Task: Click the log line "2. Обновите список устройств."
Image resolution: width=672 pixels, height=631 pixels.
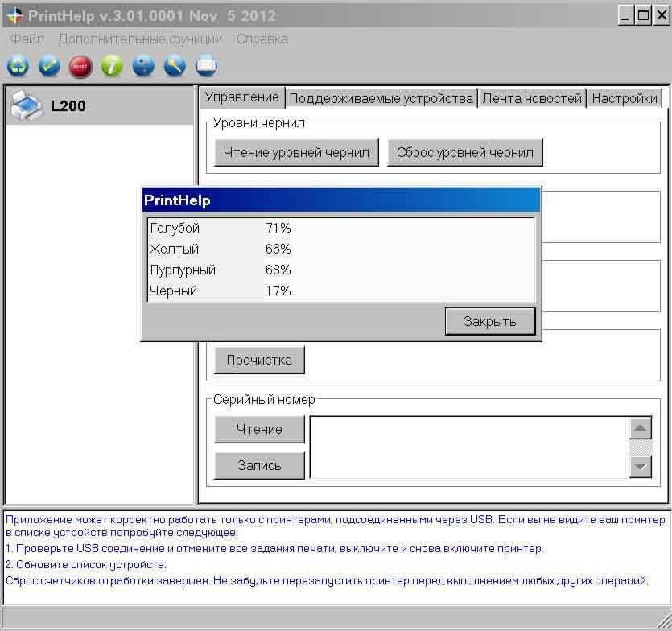Action: click(x=86, y=564)
